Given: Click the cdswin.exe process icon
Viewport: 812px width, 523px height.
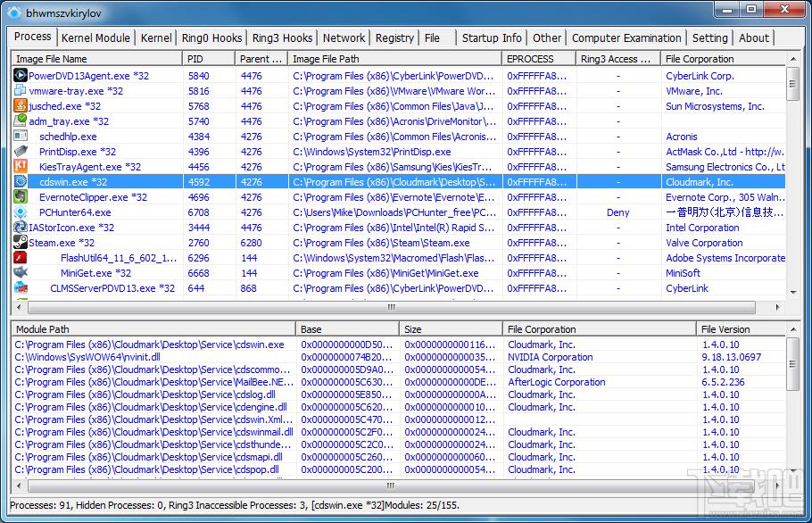Looking at the screenshot, I should click(x=21, y=182).
